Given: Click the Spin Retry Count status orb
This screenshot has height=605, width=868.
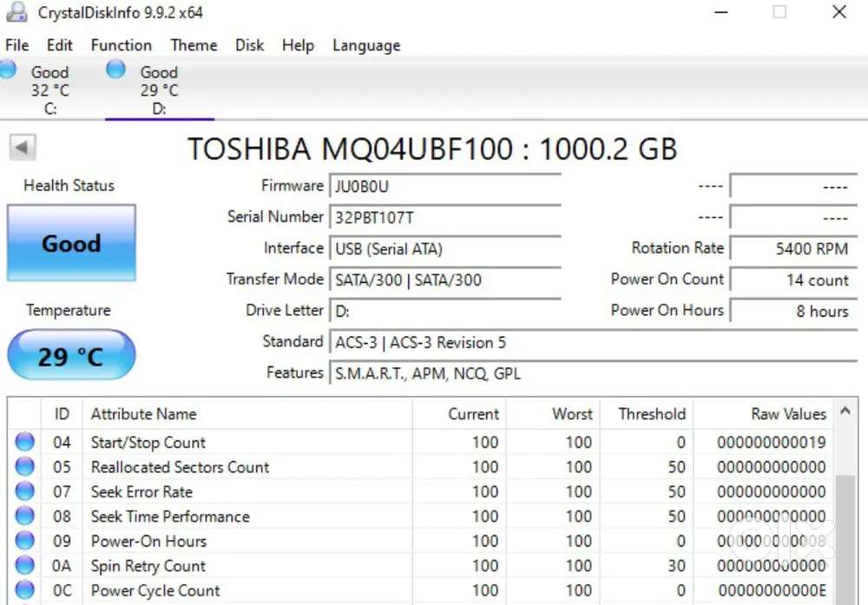Looking at the screenshot, I should 24,565.
